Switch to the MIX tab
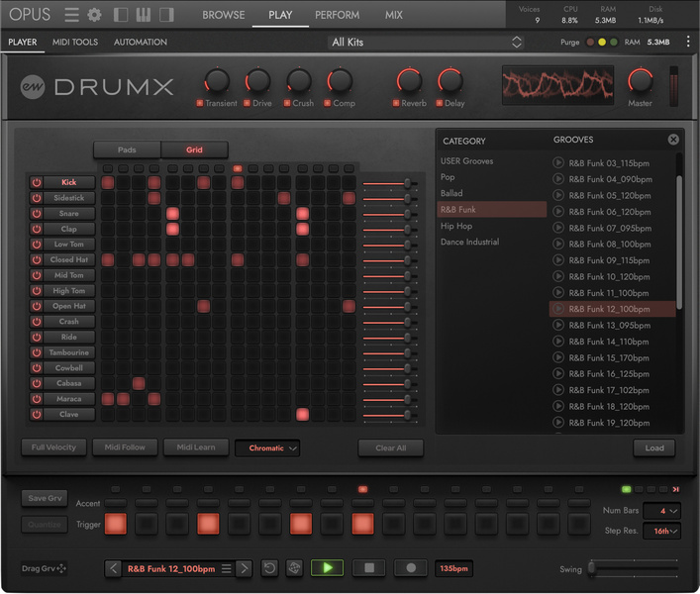 394,15
